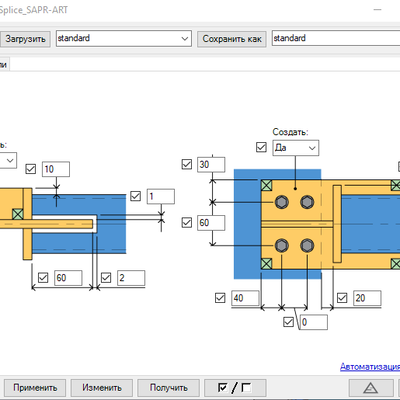400x400 pixels.
Task: Click the check/uncheck all toggle button
Action: (235, 388)
